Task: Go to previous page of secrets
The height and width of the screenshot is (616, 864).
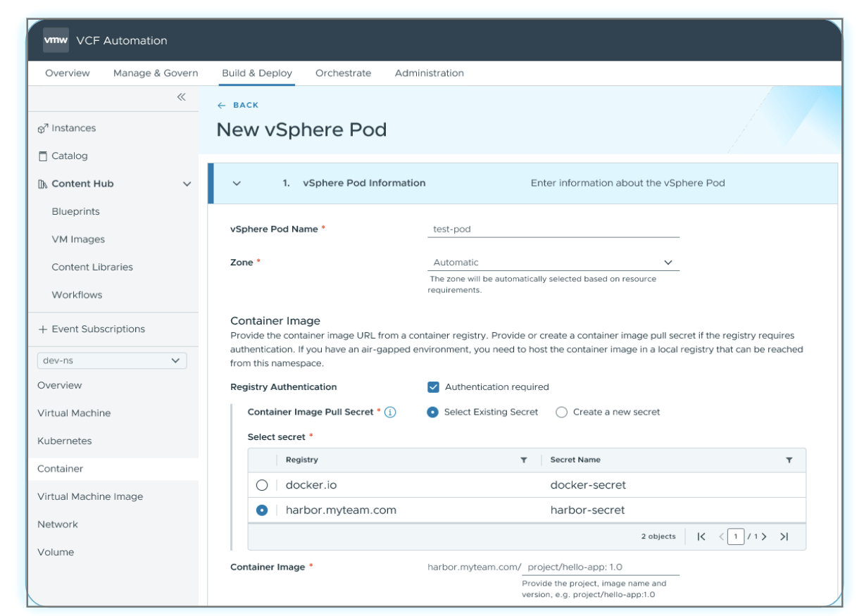Action: pyautogui.click(x=721, y=536)
